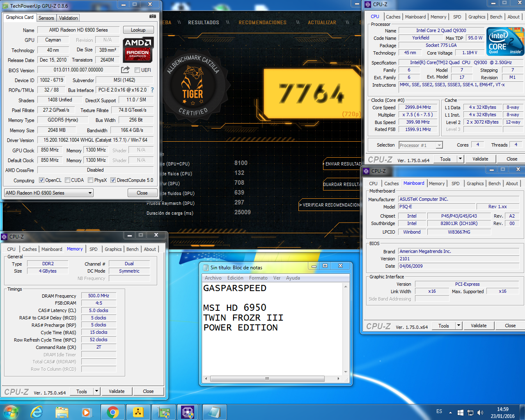525x420 pixels.
Task: Click the Tools button in the CPU-Z Mainboard window
Action: point(444,326)
